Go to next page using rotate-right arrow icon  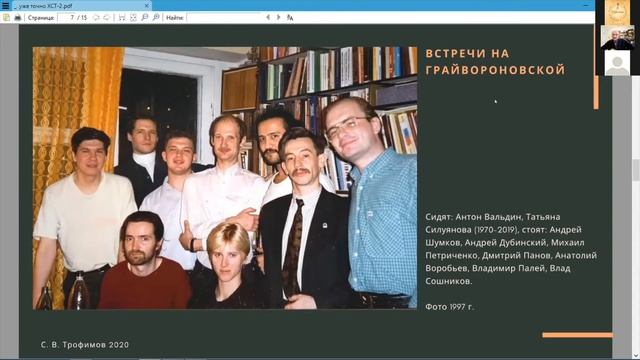tap(107, 18)
